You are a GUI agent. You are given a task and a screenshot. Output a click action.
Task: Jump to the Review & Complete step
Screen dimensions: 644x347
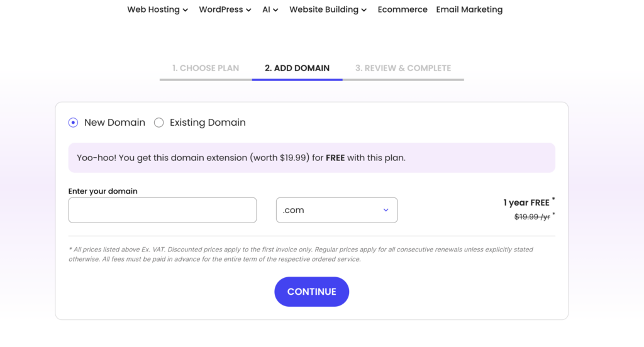pos(403,68)
